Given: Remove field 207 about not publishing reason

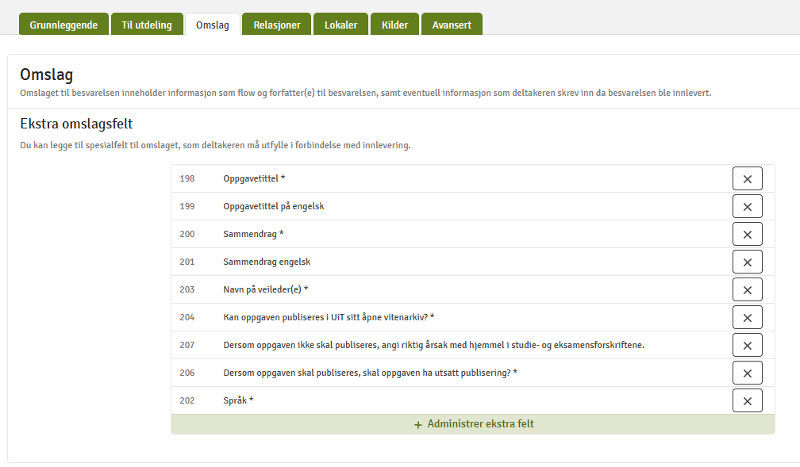Looking at the screenshot, I should click(747, 345).
